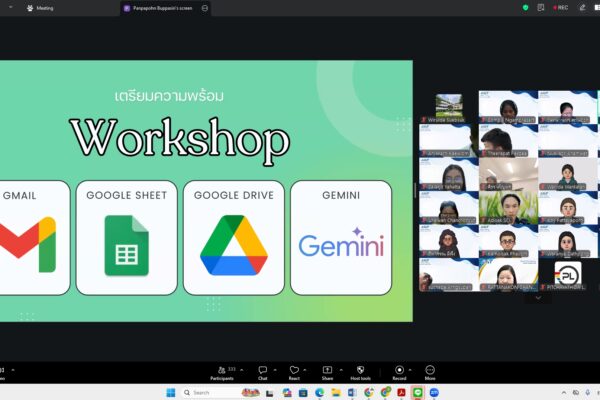Image resolution: width=600 pixels, height=400 pixels.
Task: Open Zoom app icon in taskbar
Action: [434, 392]
